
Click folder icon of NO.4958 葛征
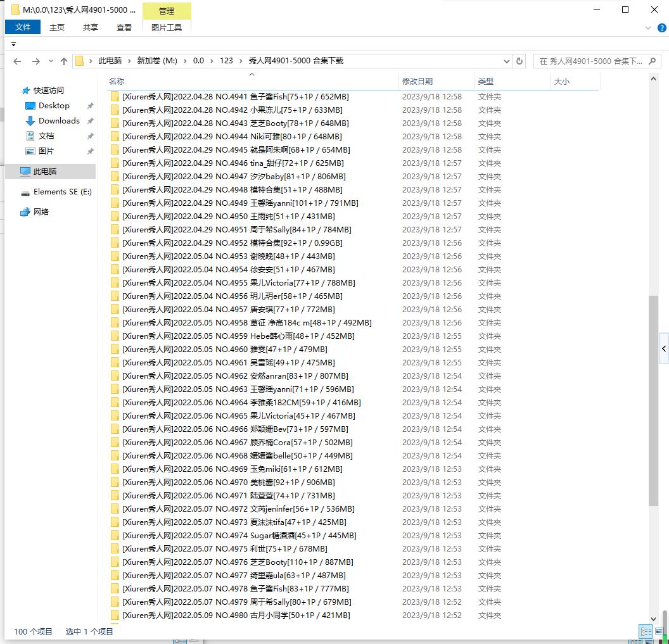(115, 323)
